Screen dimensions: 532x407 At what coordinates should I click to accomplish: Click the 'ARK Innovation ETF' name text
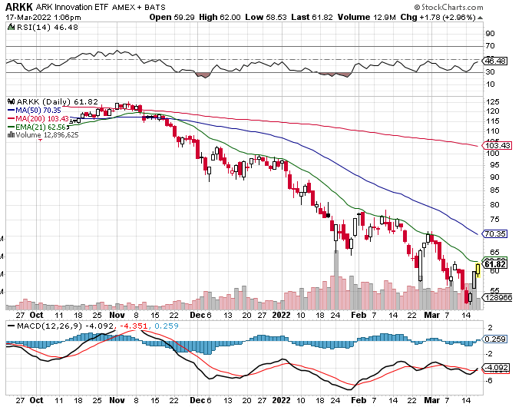coord(73,7)
